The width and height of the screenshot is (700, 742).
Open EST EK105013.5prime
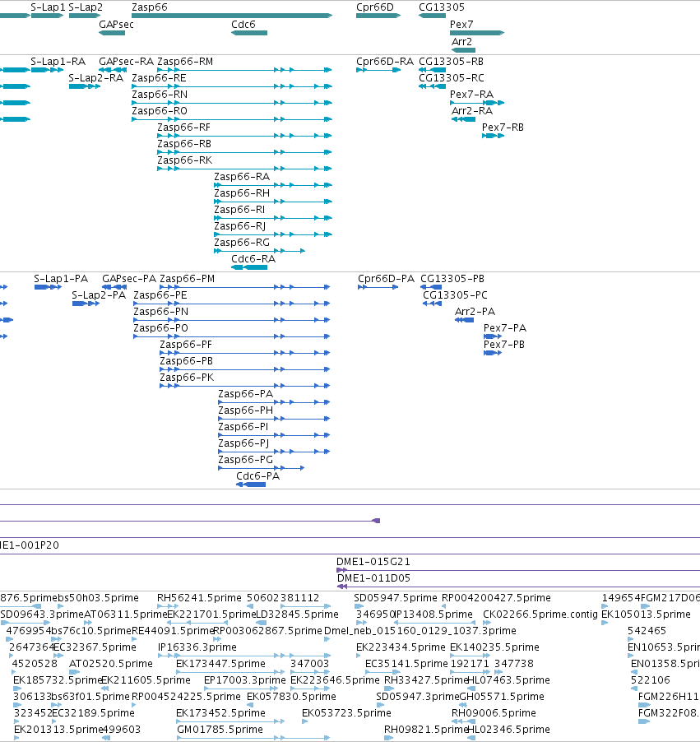(x=646, y=614)
